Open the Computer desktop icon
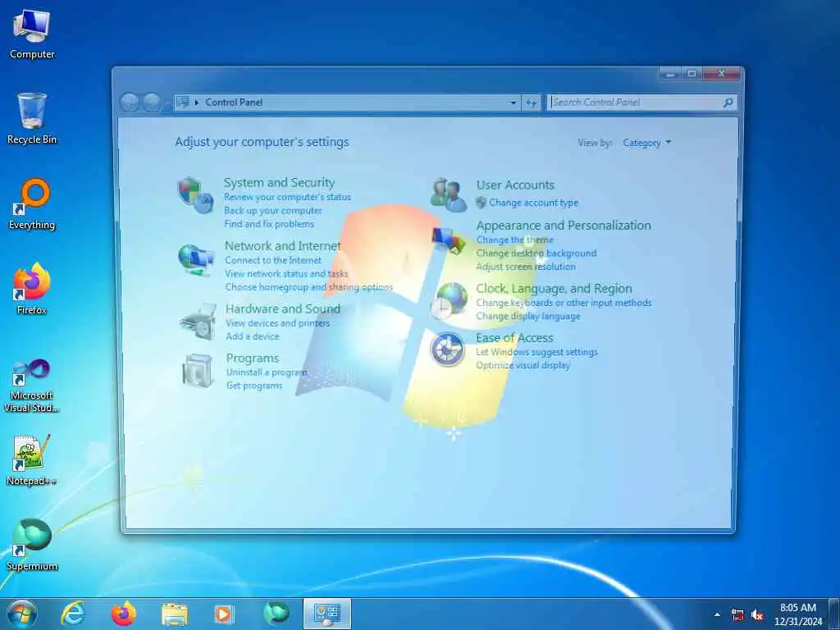Viewport: 840px width, 630px height. [x=32, y=34]
